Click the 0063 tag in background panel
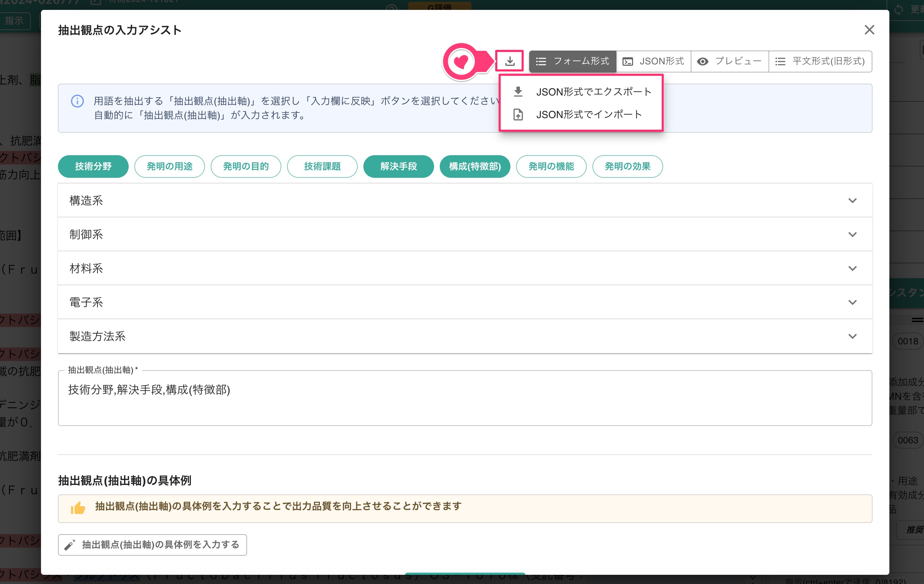This screenshot has width=924, height=584. click(907, 440)
